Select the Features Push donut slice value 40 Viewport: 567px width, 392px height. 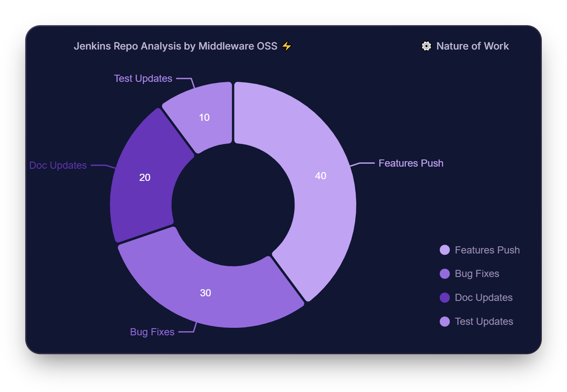coord(321,176)
